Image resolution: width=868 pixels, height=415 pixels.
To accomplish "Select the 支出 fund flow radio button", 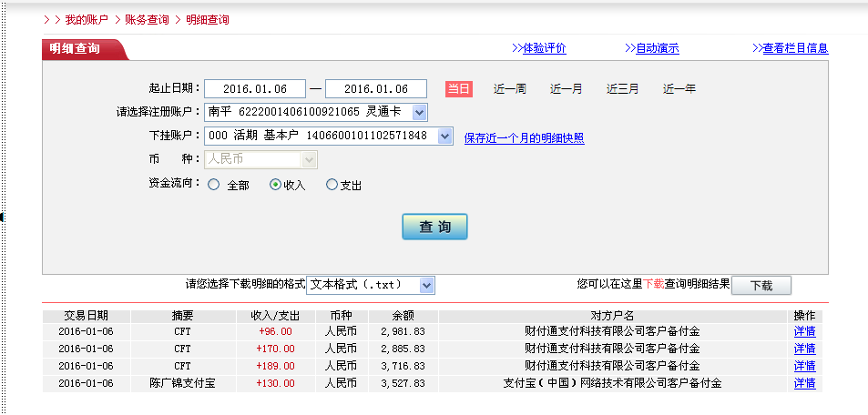I will click(x=332, y=185).
